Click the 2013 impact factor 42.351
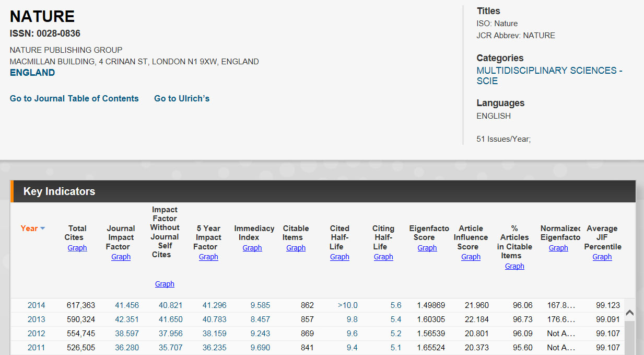Image resolution: width=644 pixels, height=355 pixels. coord(127,319)
